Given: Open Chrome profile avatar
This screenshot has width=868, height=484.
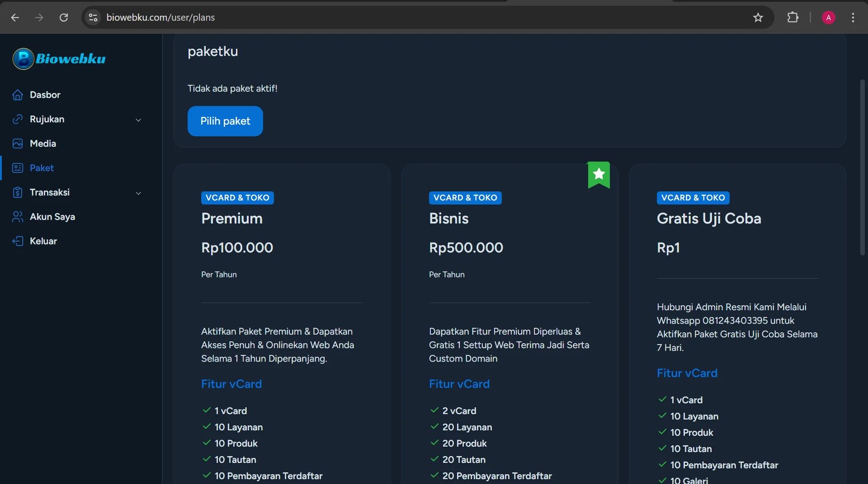Looking at the screenshot, I should tap(828, 17).
